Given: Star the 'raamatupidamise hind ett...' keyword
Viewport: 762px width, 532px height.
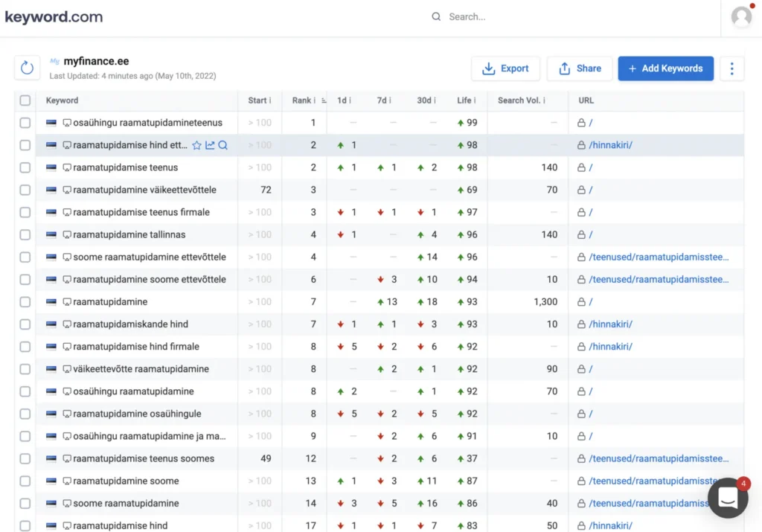Looking at the screenshot, I should click(197, 145).
